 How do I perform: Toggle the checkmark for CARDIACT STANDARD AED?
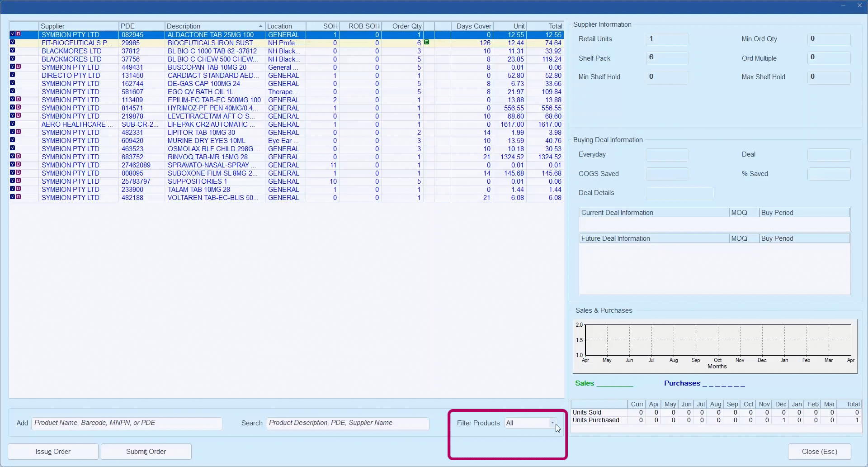(13, 75)
